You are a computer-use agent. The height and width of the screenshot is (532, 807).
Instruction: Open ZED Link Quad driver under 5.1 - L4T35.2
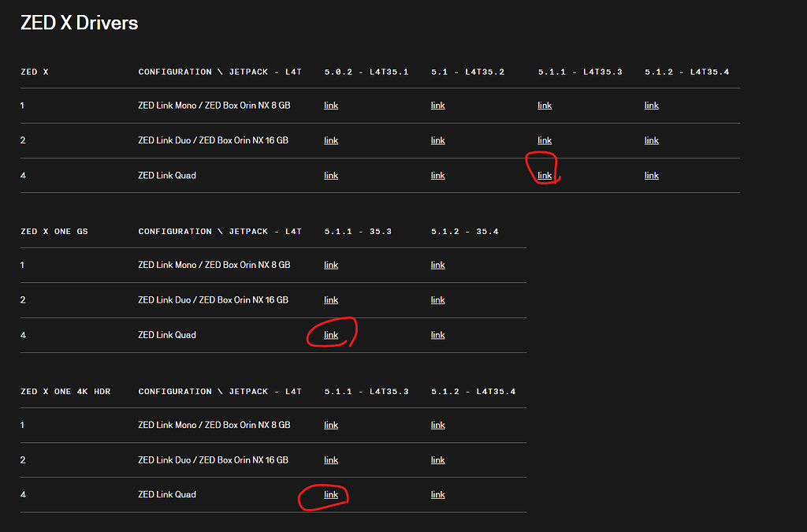437,175
